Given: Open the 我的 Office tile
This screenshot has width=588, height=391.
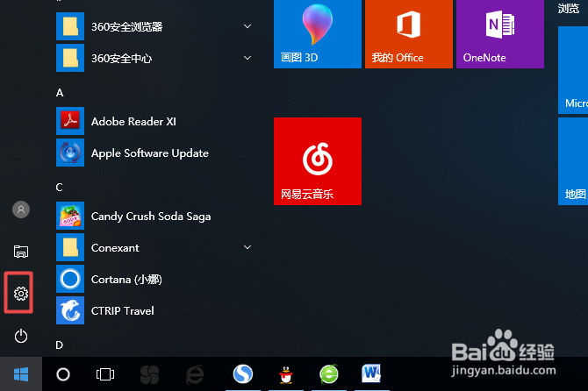Looking at the screenshot, I should click(409, 34).
